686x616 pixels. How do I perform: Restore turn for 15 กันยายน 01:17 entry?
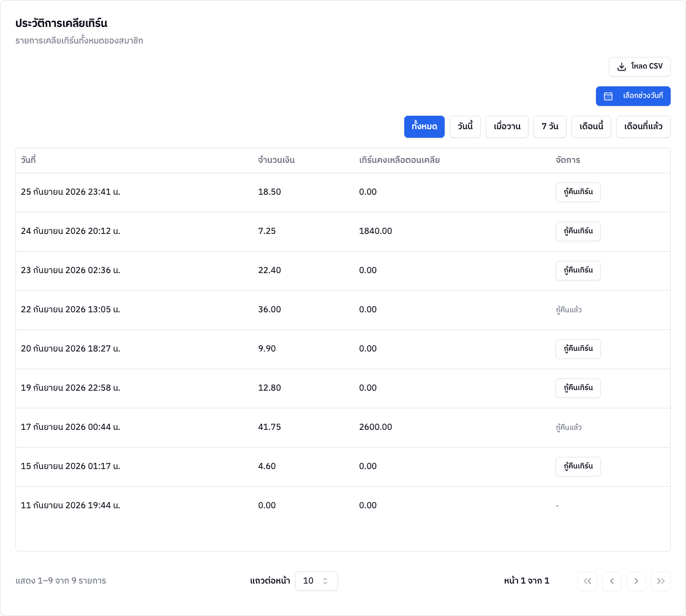(x=578, y=467)
